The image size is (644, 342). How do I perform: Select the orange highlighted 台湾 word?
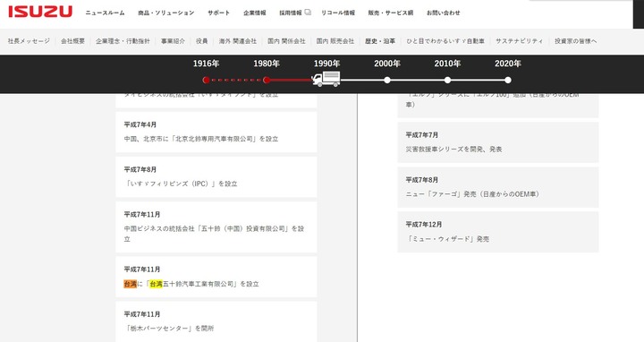click(x=131, y=284)
